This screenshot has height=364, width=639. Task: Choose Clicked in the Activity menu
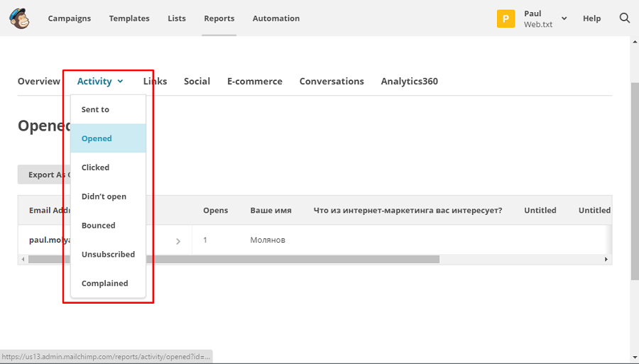click(108, 167)
